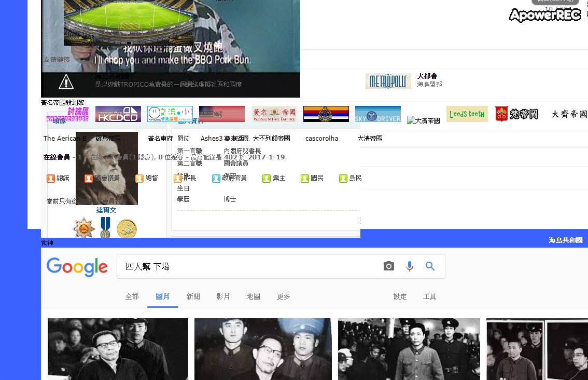Select the 圖片 search tab
Viewport: 588px width, 380px height.
point(163,296)
